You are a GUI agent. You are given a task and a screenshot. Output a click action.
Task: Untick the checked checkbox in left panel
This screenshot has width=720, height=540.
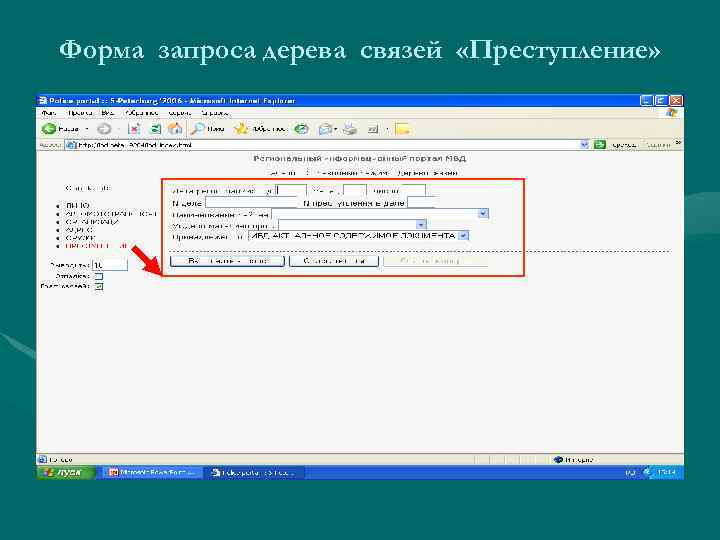coord(99,286)
